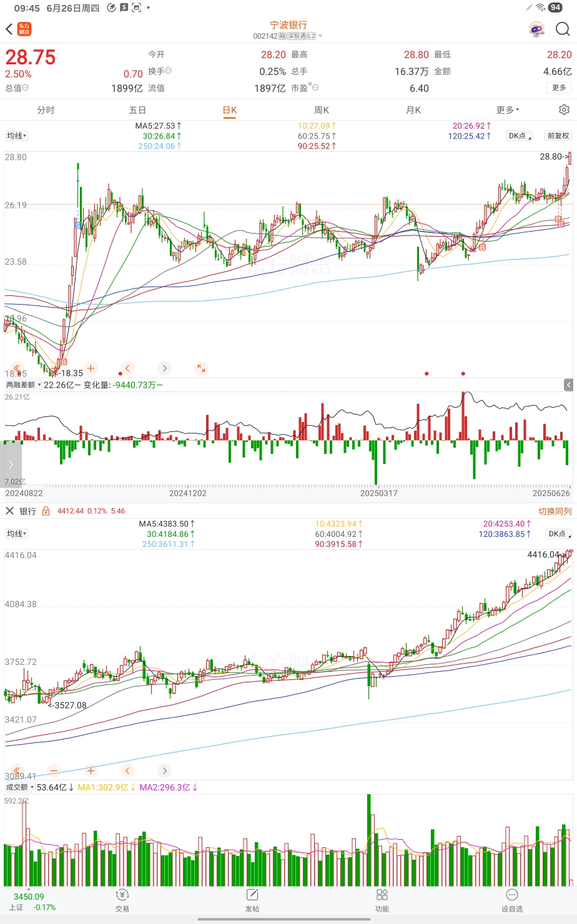This screenshot has width=577, height=924.
Task: Tap the 18.35 low price marker on chart
Action: click(67, 373)
